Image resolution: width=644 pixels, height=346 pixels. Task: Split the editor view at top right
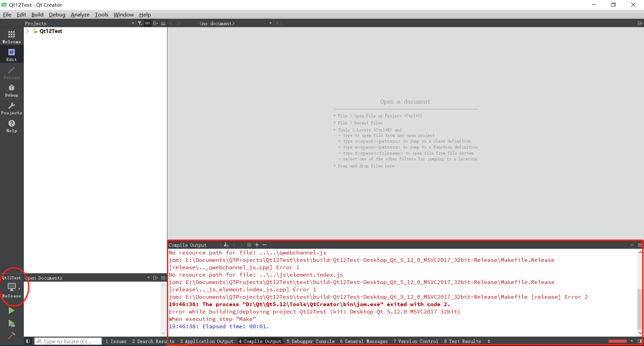640,23
